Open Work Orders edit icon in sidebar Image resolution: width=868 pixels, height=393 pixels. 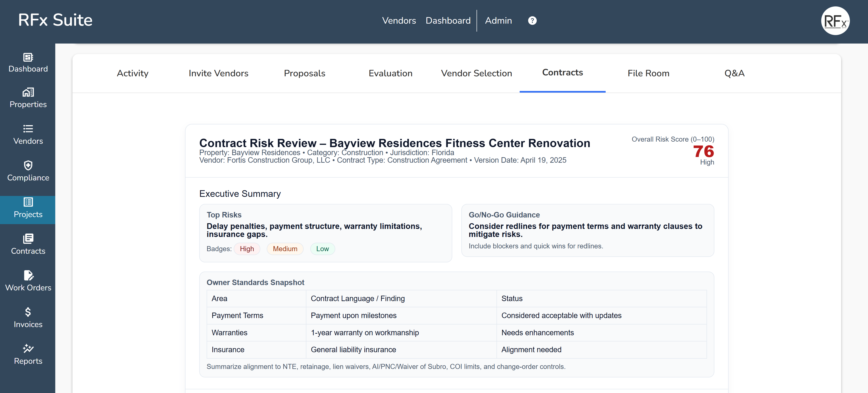point(29,275)
